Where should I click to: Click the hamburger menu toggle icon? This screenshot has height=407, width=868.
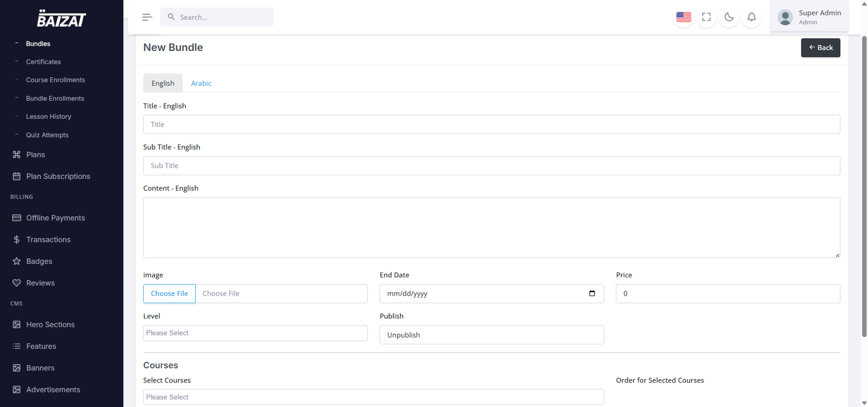tap(147, 17)
